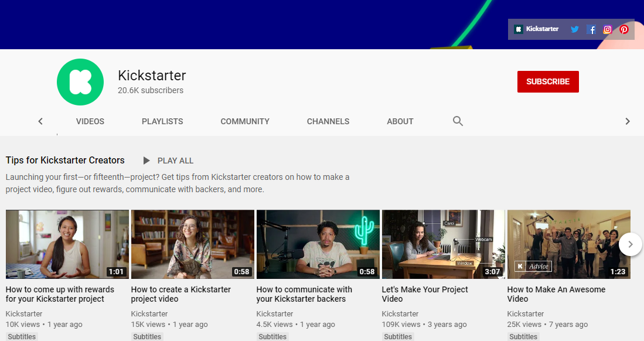Open the rewards video thumbnail with 1:01 duration
This screenshot has width=644, height=341.
67,244
